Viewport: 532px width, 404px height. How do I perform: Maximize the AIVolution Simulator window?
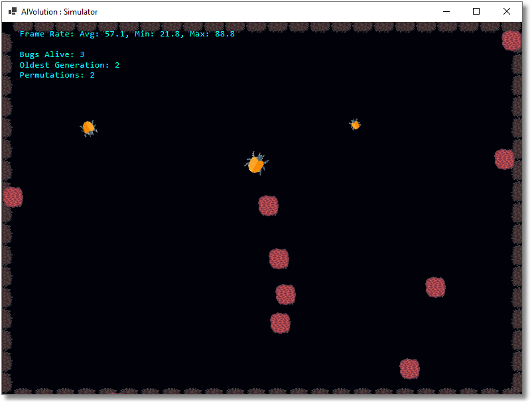click(x=476, y=11)
